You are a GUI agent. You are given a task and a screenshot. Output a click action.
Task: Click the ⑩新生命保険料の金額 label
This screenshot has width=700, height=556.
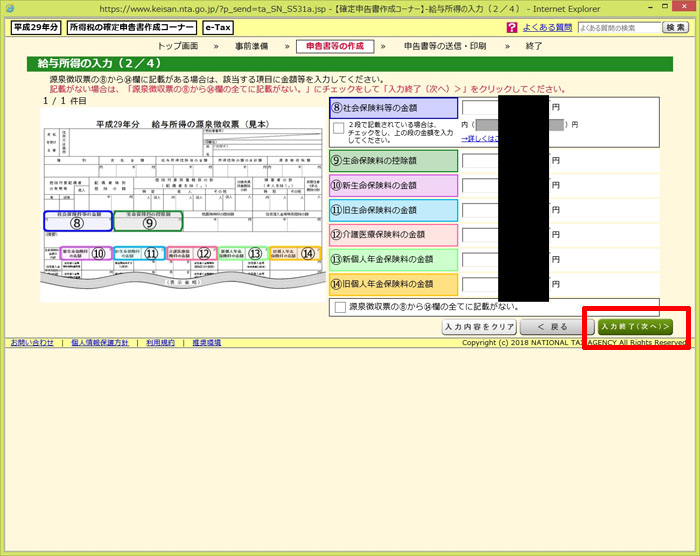click(x=393, y=185)
